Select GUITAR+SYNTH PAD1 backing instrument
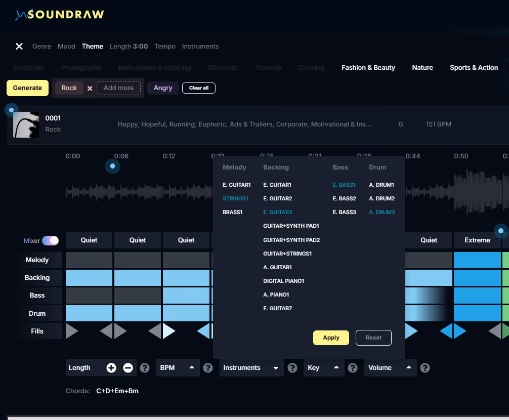The width and height of the screenshot is (509, 420). tap(291, 226)
